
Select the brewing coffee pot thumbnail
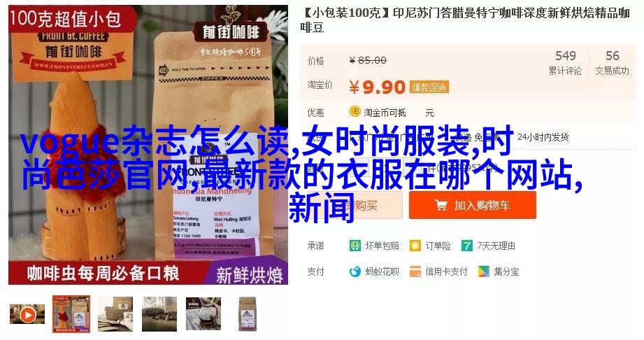tap(203, 314)
